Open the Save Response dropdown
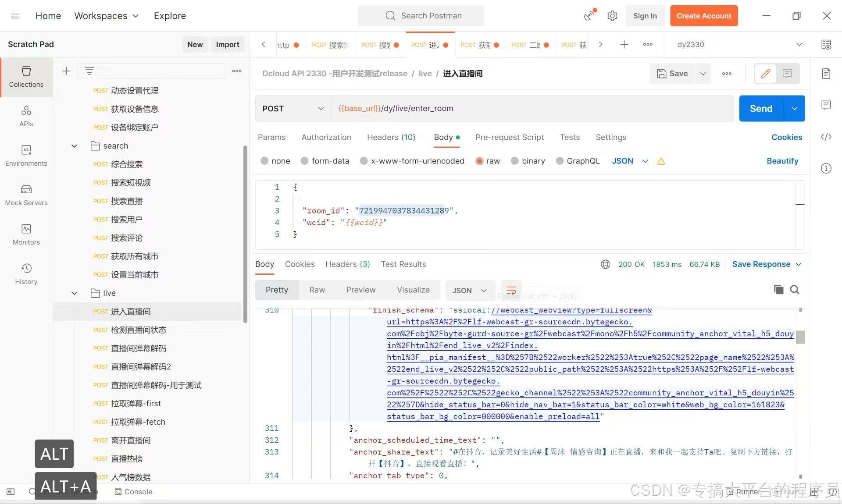Screen dimensions: 842x504 767,264
